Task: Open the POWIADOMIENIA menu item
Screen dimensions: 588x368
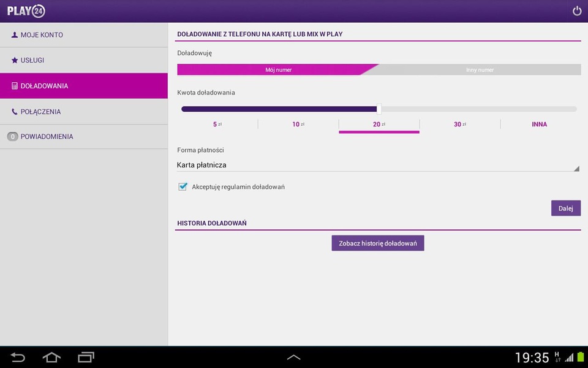Action: [x=84, y=137]
